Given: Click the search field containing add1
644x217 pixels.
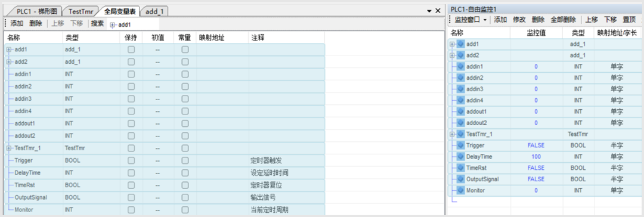Looking at the screenshot, I should tap(133, 25).
